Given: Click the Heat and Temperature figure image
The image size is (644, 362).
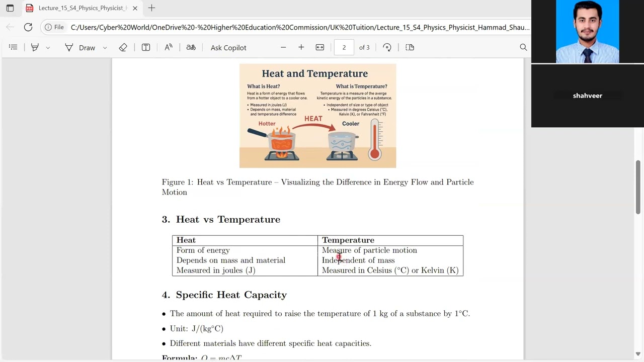Looking at the screenshot, I should click(317, 116).
